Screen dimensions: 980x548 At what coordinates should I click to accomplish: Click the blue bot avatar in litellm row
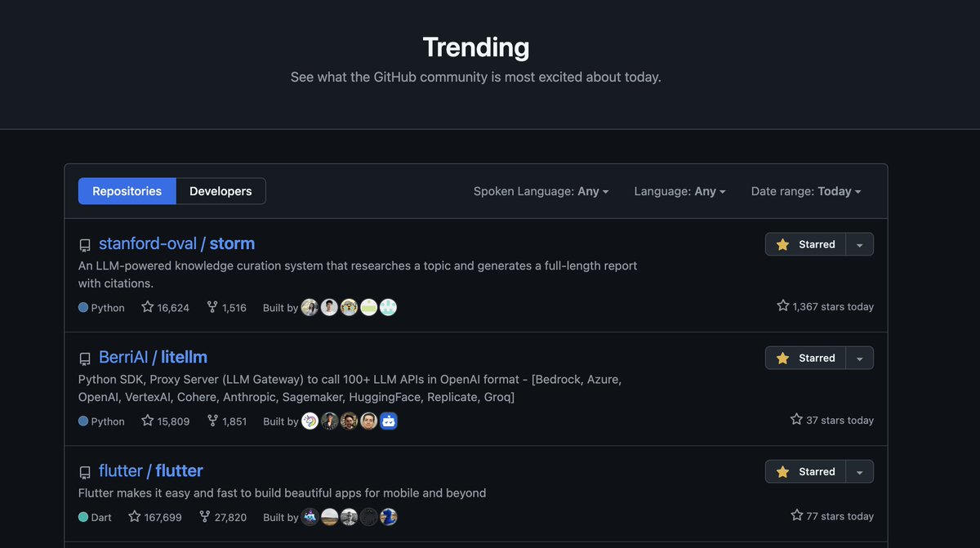[x=389, y=421]
